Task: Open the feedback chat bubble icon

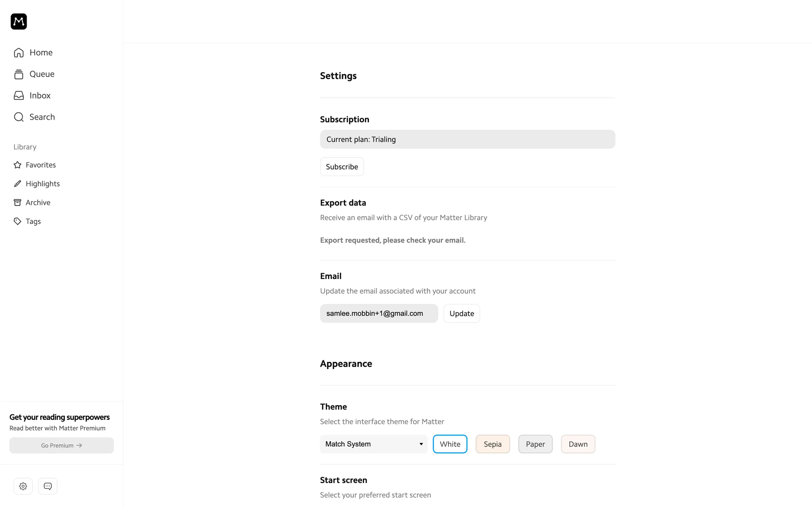Action: (48, 486)
